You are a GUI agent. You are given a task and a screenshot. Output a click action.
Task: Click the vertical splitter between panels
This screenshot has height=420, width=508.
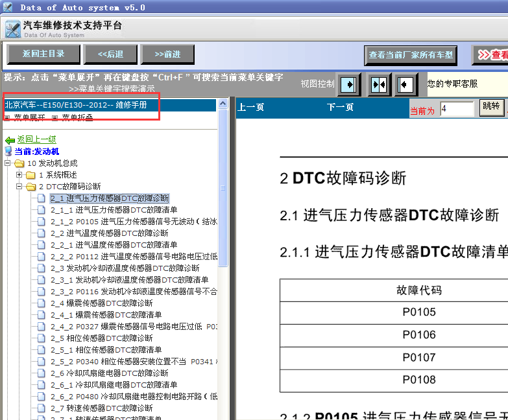click(232, 258)
